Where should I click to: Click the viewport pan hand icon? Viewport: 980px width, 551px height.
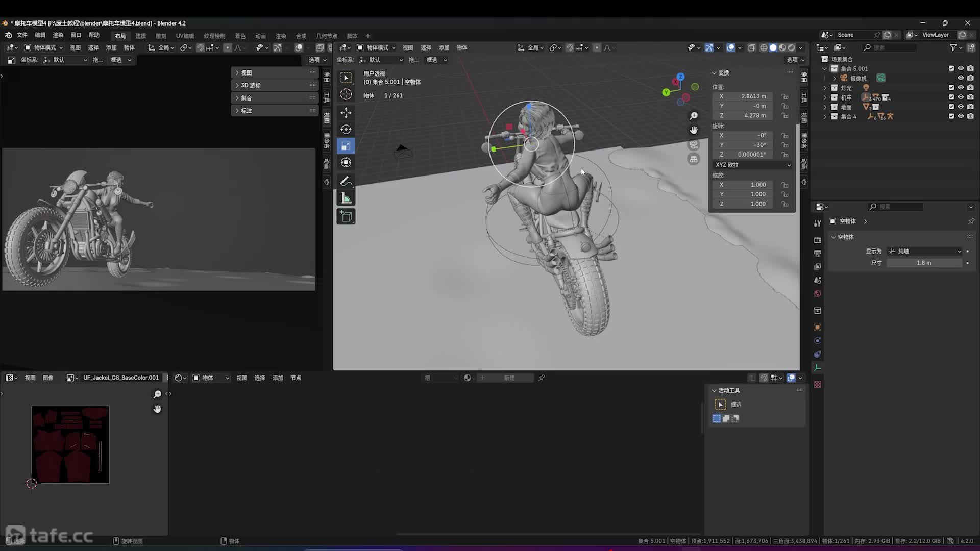694,131
